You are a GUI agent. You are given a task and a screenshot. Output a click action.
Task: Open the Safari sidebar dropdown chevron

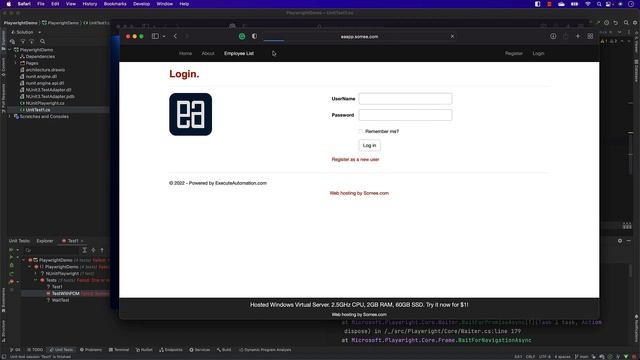pos(164,36)
